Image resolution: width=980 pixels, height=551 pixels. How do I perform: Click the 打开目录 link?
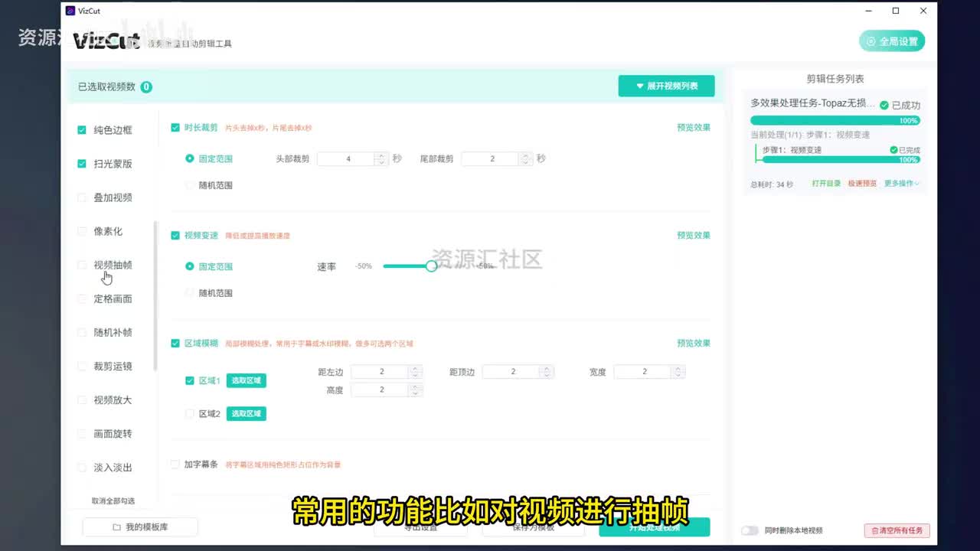click(x=826, y=184)
